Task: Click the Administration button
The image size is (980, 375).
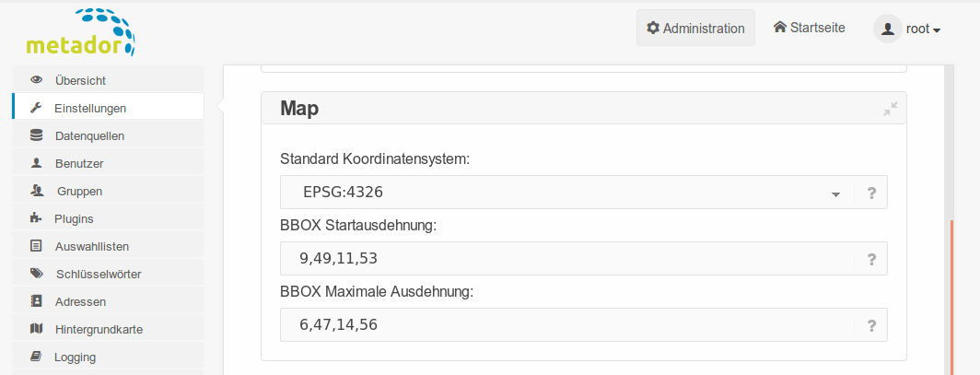Action: (695, 29)
